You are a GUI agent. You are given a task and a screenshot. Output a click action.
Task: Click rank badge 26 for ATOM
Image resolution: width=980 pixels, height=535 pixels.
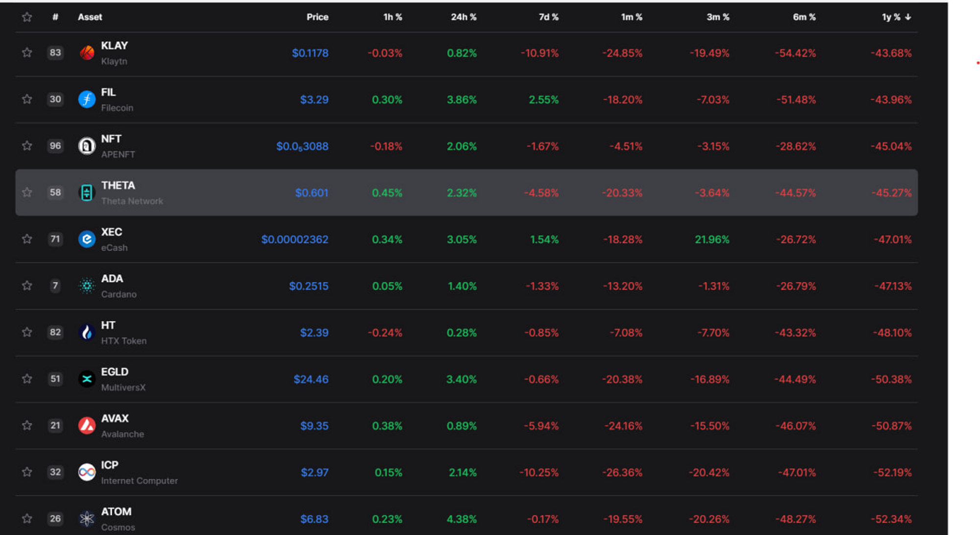(55, 518)
